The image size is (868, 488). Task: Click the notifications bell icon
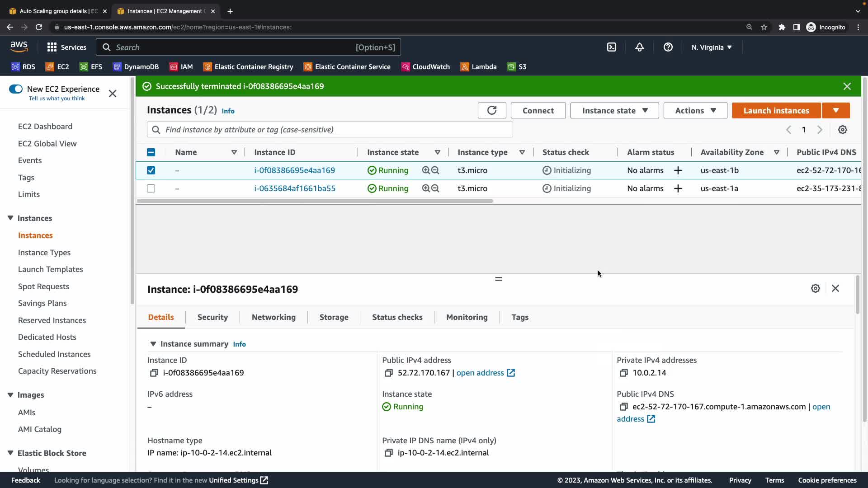639,47
